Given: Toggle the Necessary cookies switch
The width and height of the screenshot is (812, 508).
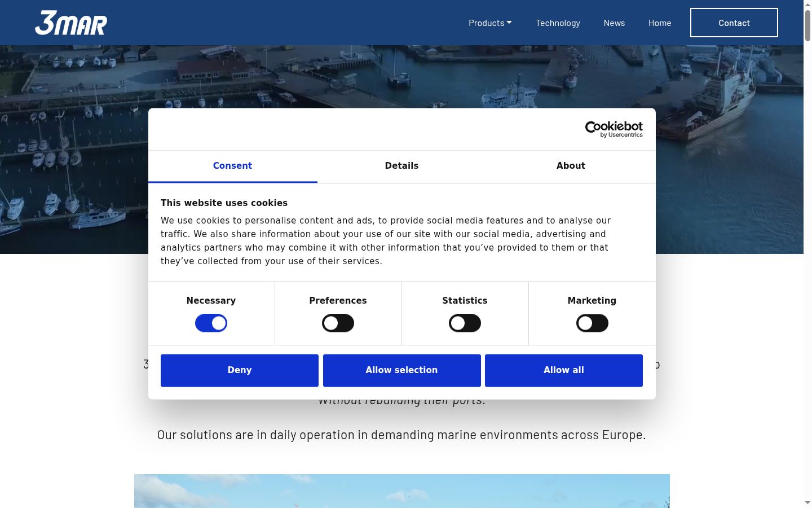Looking at the screenshot, I should (211, 323).
